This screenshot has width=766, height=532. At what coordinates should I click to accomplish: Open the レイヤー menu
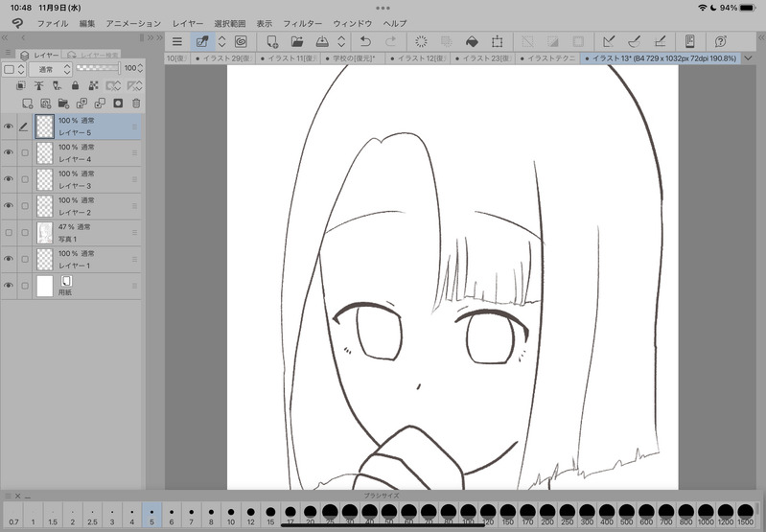tap(188, 23)
